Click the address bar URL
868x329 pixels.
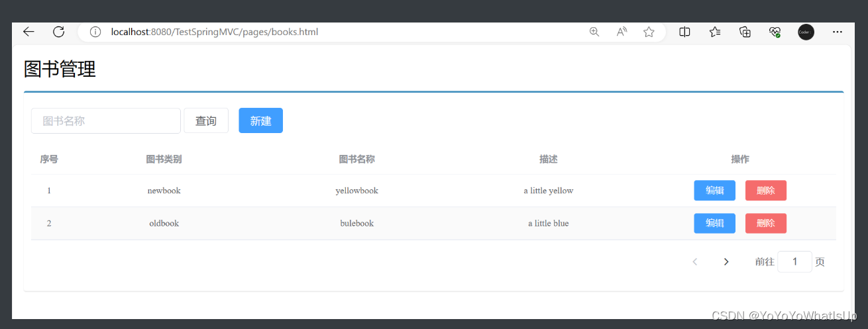click(x=215, y=32)
